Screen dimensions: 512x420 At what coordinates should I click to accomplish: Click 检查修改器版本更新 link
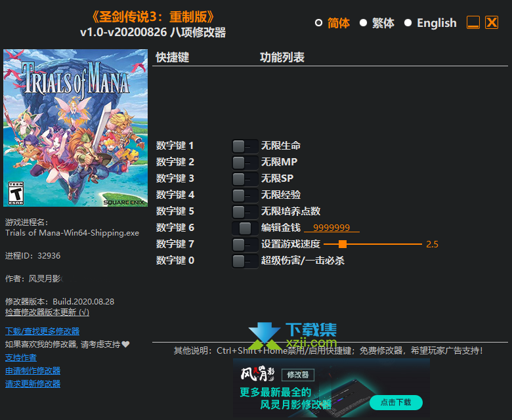[x=47, y=312]
